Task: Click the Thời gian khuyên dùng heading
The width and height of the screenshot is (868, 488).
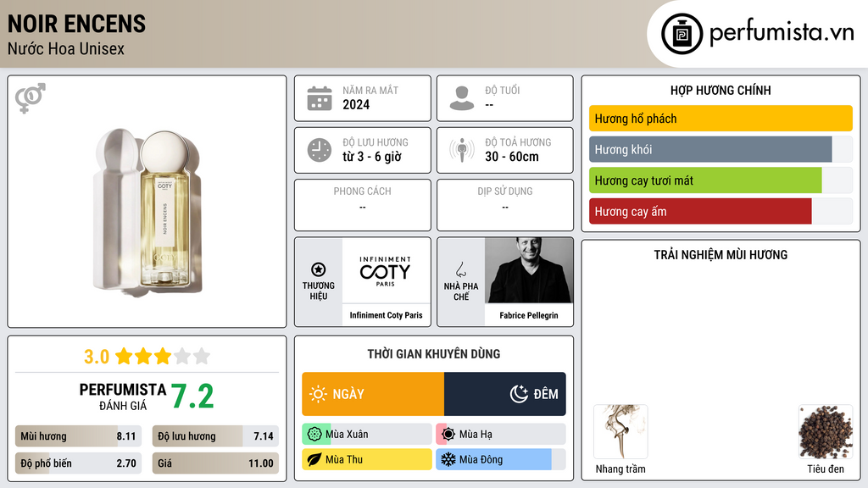Action: point(434,354)
